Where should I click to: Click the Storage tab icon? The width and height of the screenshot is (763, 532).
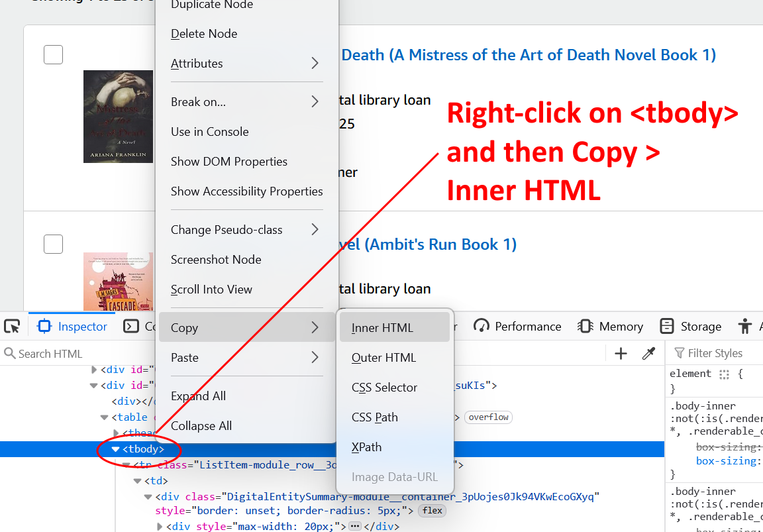pyautogui.click(x=667, y=326)
